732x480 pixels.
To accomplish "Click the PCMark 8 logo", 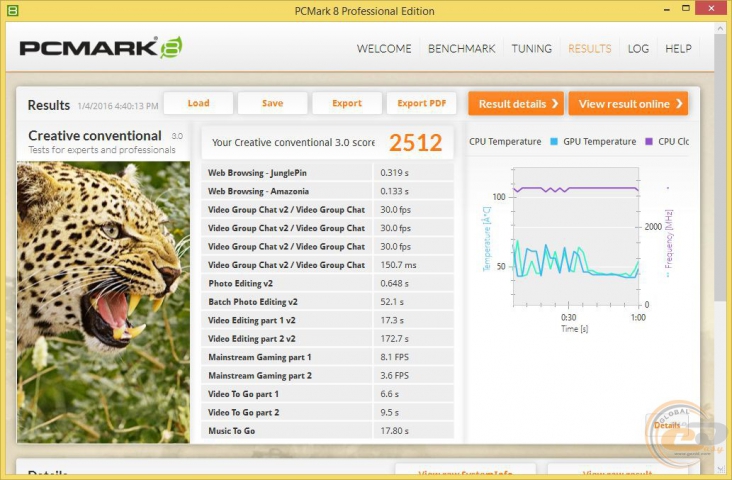I will coord(100,48).
